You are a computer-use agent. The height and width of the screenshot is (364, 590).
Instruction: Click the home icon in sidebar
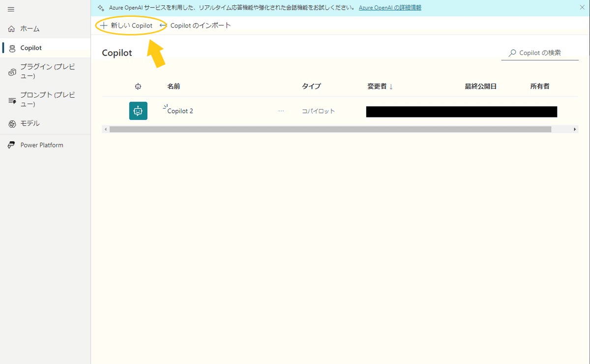tap(12, 29)
